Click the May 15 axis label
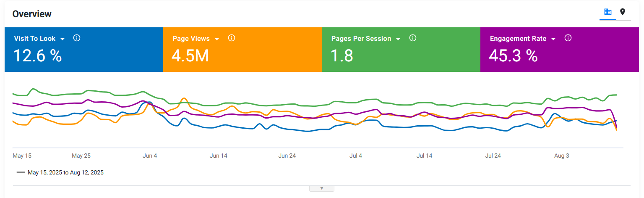 coord(22,156)
